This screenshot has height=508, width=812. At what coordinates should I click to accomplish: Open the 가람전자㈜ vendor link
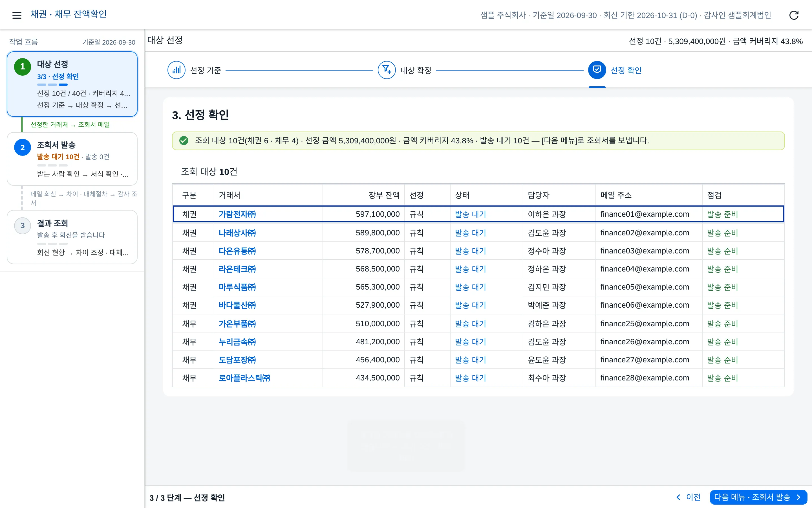[237, 214]
